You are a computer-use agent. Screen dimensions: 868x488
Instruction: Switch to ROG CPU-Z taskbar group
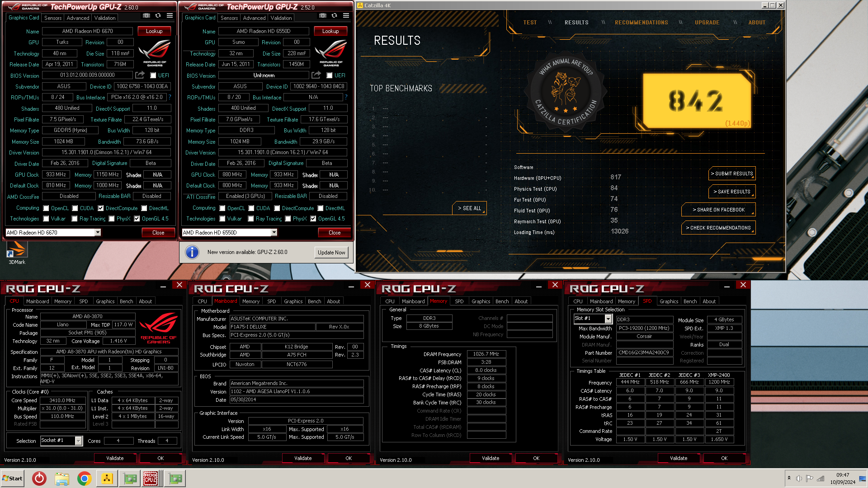click(151, 478)
